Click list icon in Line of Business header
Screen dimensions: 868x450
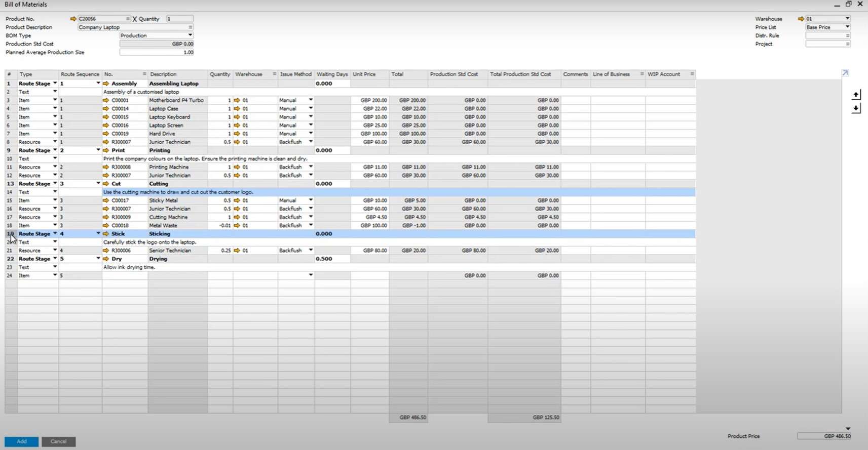[642, 74]
